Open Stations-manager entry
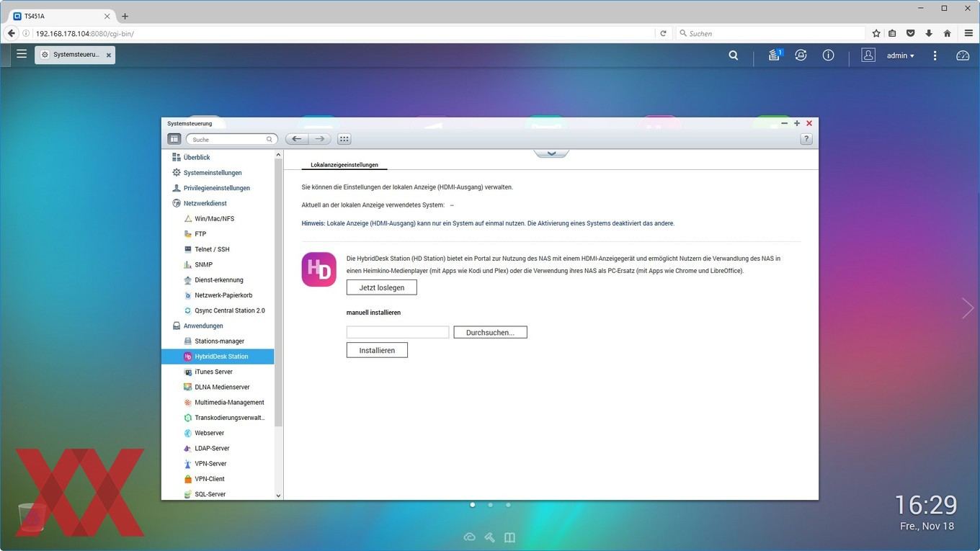Screen dimensions: 980x551 [219, 341]
